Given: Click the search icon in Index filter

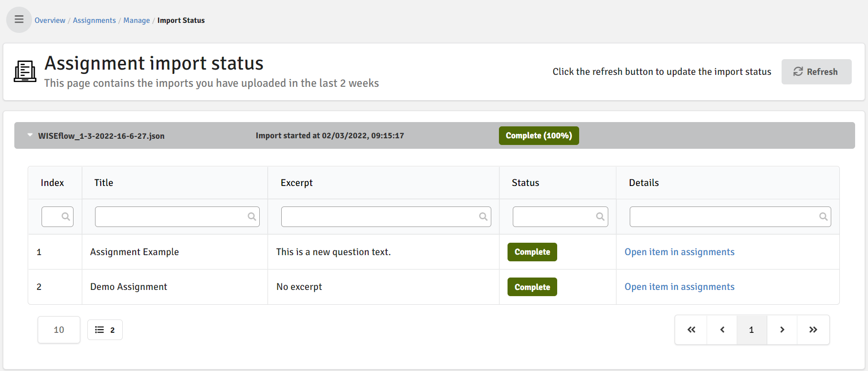Looking at the screenshot, I should click(66, 216).
